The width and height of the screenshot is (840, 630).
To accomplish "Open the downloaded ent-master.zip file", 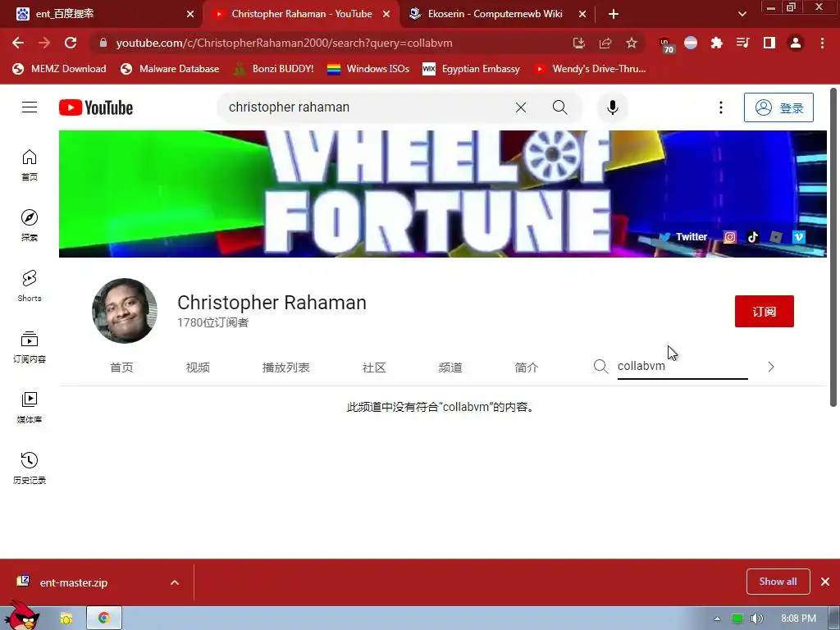I will tap(74, 582).
